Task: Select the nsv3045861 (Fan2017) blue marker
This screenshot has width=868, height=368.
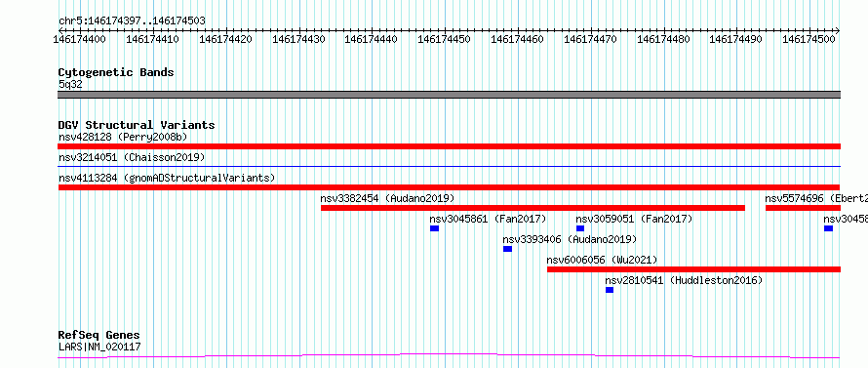Action: pos(435,228)
